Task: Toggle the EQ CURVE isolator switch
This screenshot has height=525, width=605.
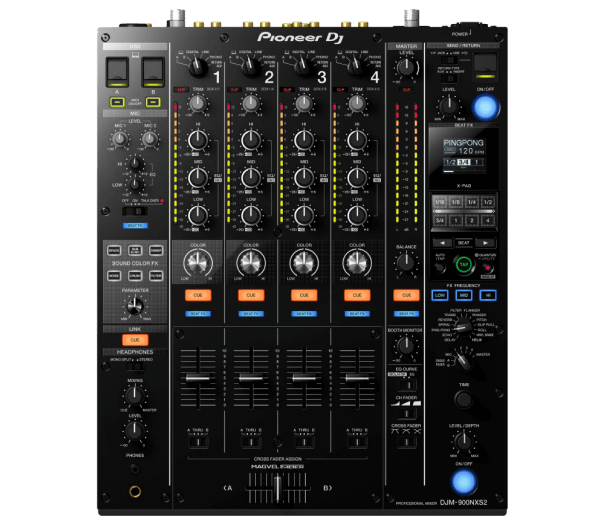Action: [406, 385]
